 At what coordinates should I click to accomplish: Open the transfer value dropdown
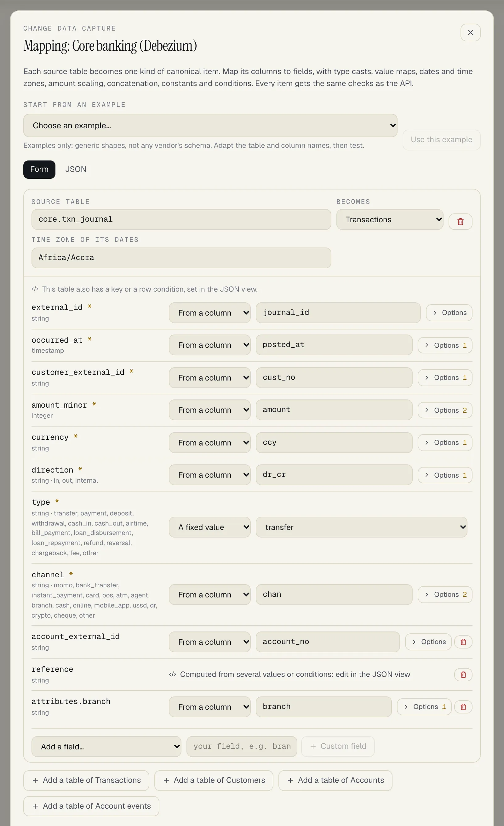pyautogui.click(x=361, y=527)
